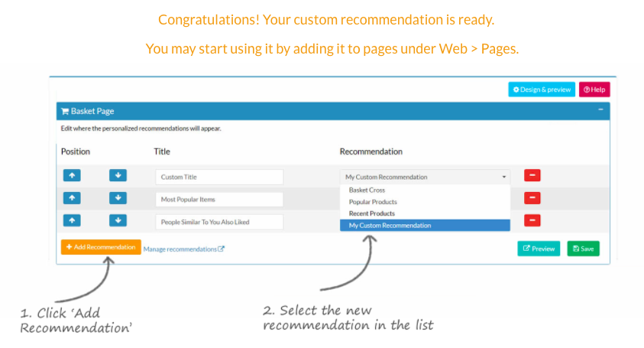Move the Custom Title row down
644x348 pixels.
pyautogui.click(x=118, y=175)
